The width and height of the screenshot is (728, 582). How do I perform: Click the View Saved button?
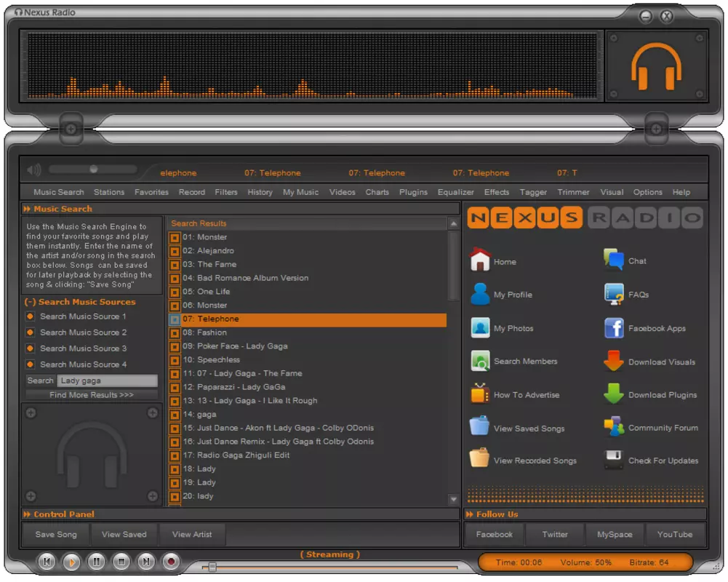click(124, 534)
